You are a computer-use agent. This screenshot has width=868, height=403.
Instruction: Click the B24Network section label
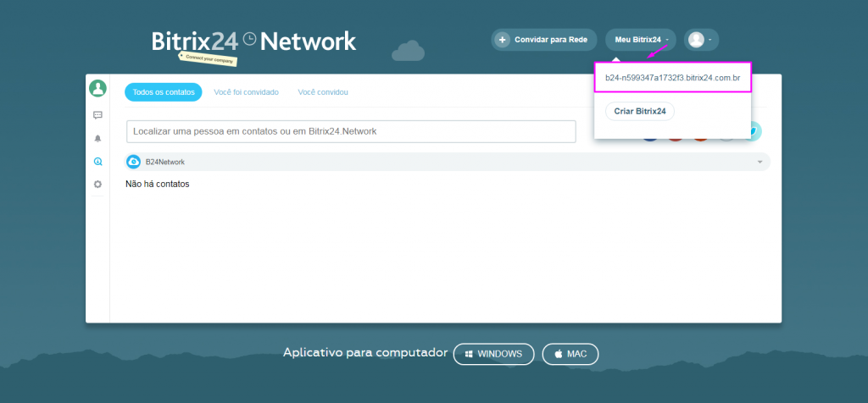pyautogui.click(x=165, y=162)
